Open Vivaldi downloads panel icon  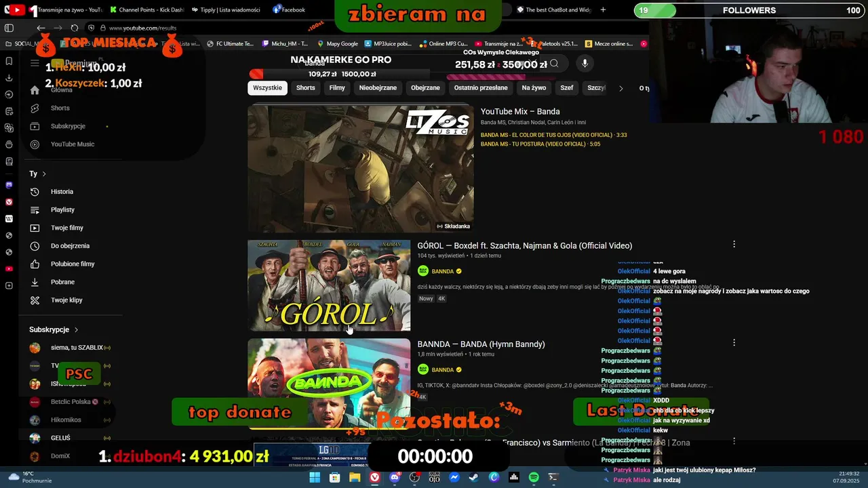pos(9,78)
